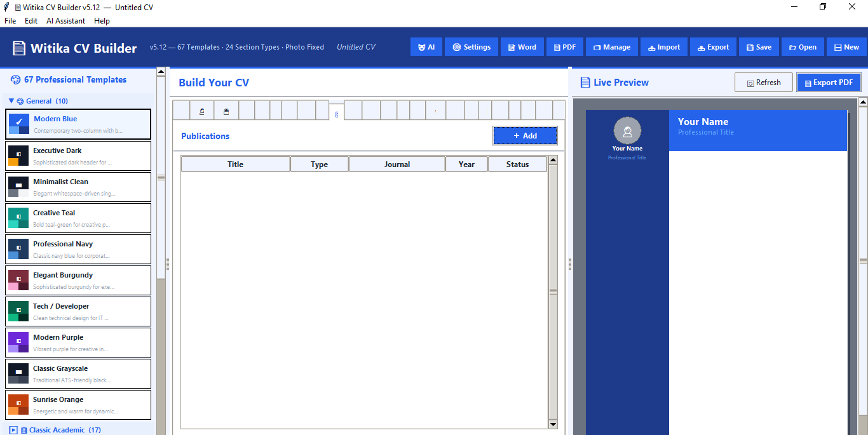Save the current CV
Image resolution: width=868 pixels, height=435 pixels.
(759, 47)
